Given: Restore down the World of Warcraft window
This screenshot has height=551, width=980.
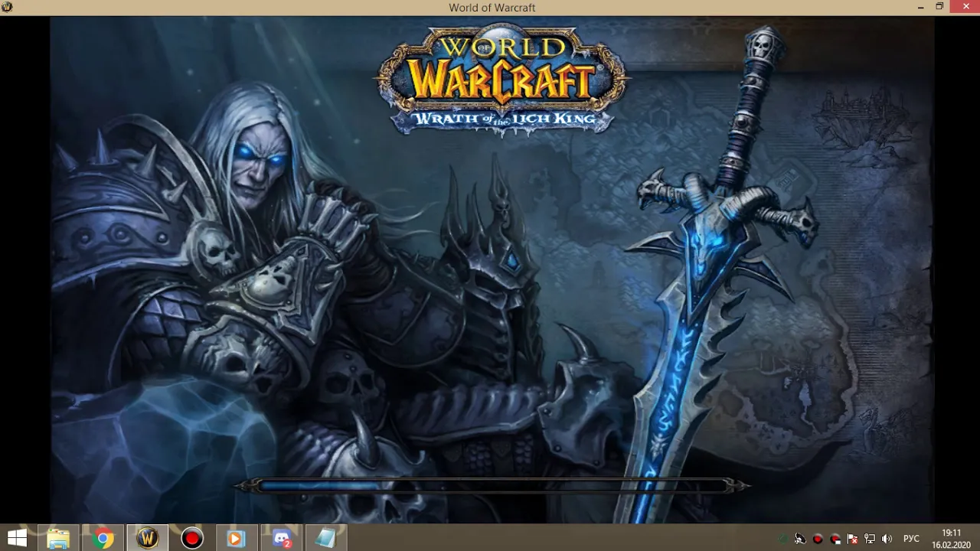Looking at the screenshot, I should [x=939, y=7].
